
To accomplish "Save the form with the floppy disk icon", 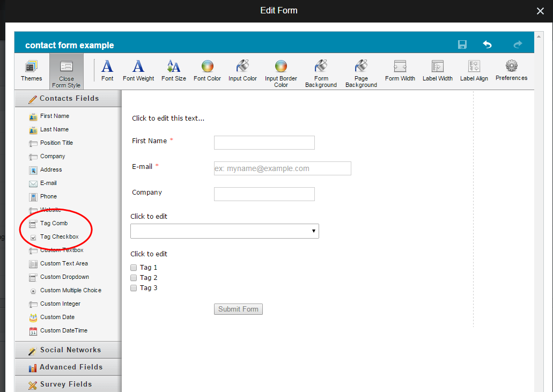I will click(x=462, y=45).
